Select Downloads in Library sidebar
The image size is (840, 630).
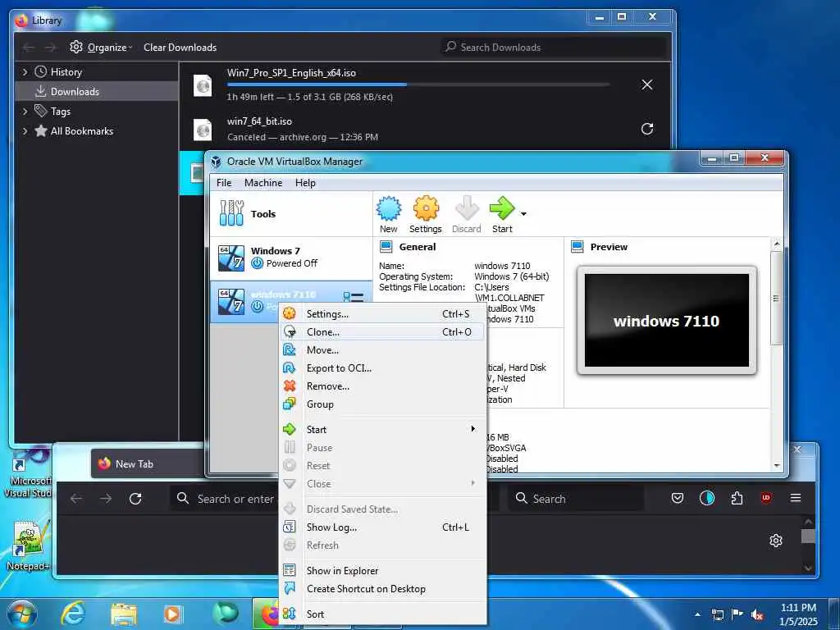tap(97, 92)
